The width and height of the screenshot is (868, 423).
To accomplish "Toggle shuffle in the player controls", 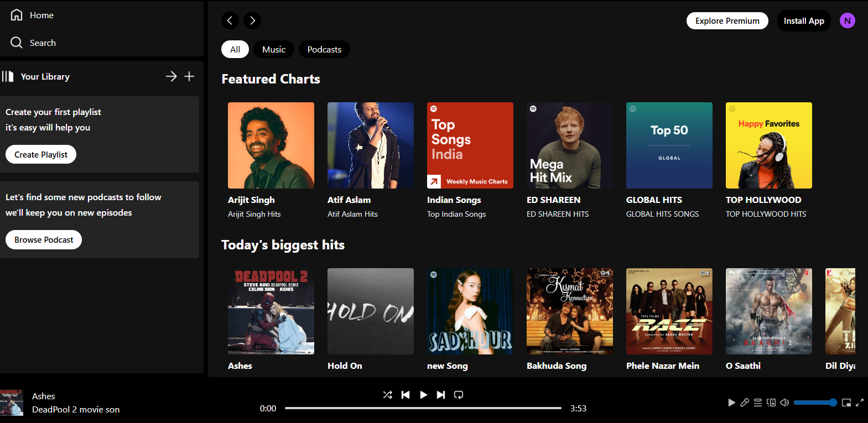I will 388,395.
